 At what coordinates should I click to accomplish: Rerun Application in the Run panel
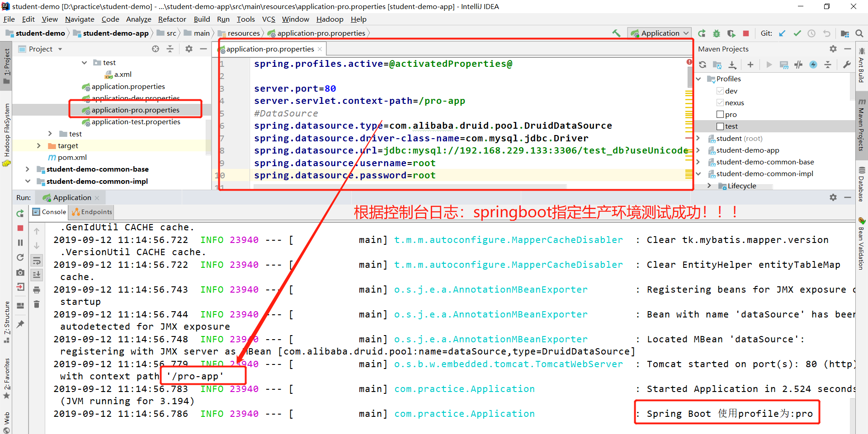(20, 213)
